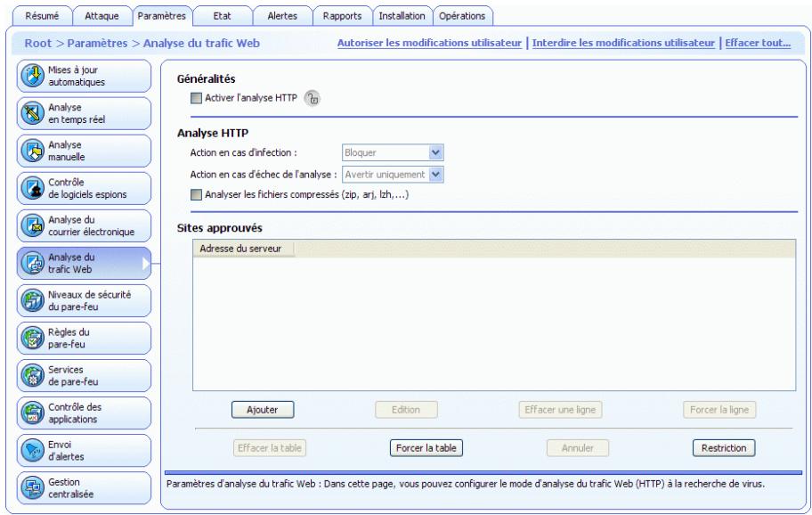Open Mises à jour automatiques settings label
Image resolution: width=812 pixels, height=515 pixels.
77,76
